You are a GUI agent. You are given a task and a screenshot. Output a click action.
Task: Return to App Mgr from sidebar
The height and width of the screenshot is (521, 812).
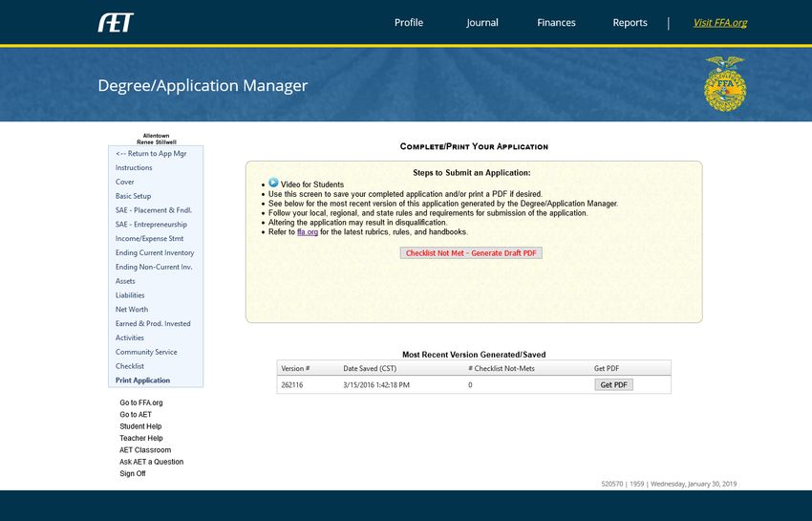tap(151, 154)
